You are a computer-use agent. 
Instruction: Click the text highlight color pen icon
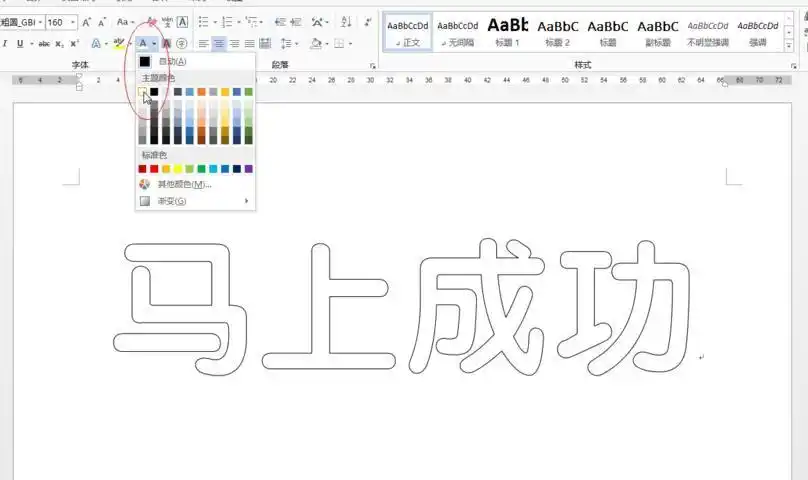coord(119,43)
